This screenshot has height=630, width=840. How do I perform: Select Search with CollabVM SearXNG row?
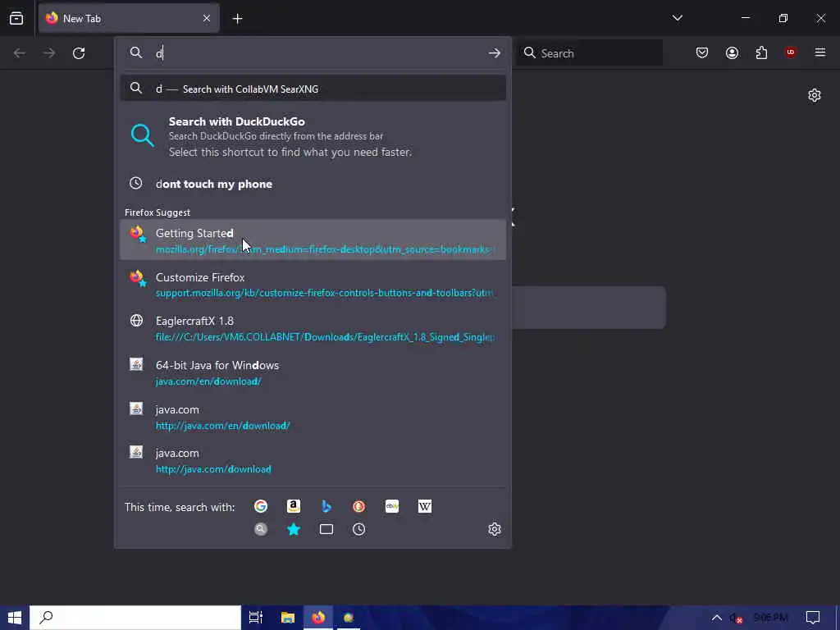click(313, 89)
